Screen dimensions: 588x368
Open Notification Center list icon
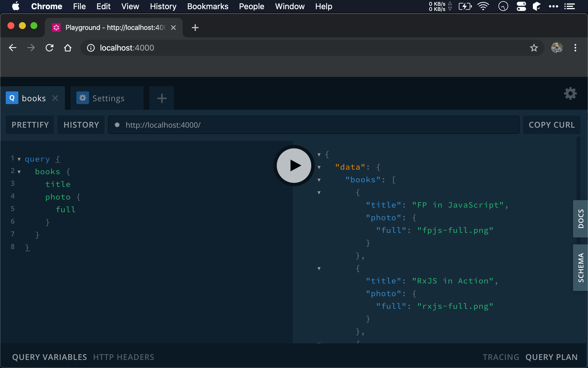click(569, 6)
